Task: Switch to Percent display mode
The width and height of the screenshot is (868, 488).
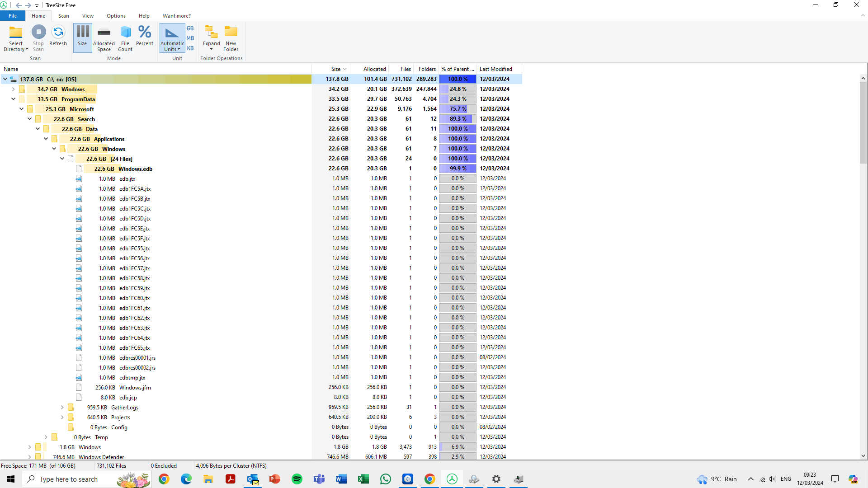Action: tap(145, 36)
